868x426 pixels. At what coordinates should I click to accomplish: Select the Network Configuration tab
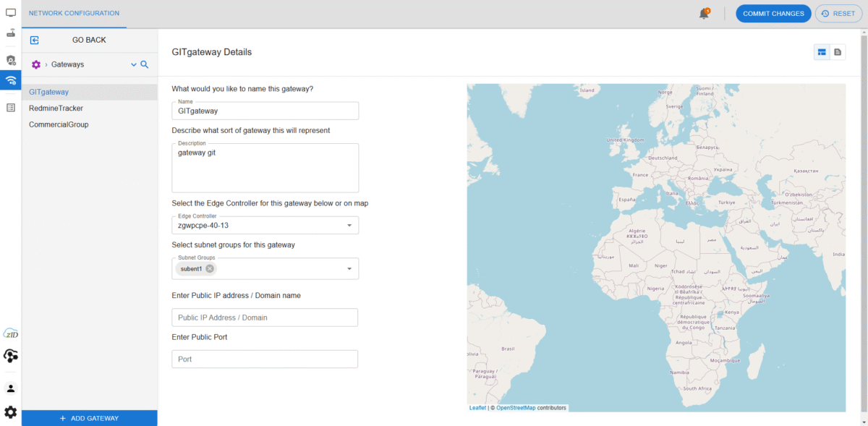(x=74, y=13)
